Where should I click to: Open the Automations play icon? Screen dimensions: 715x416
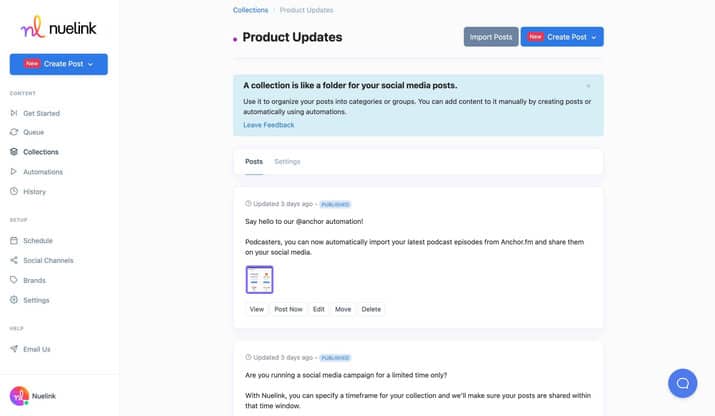click(x=14, y=172)
